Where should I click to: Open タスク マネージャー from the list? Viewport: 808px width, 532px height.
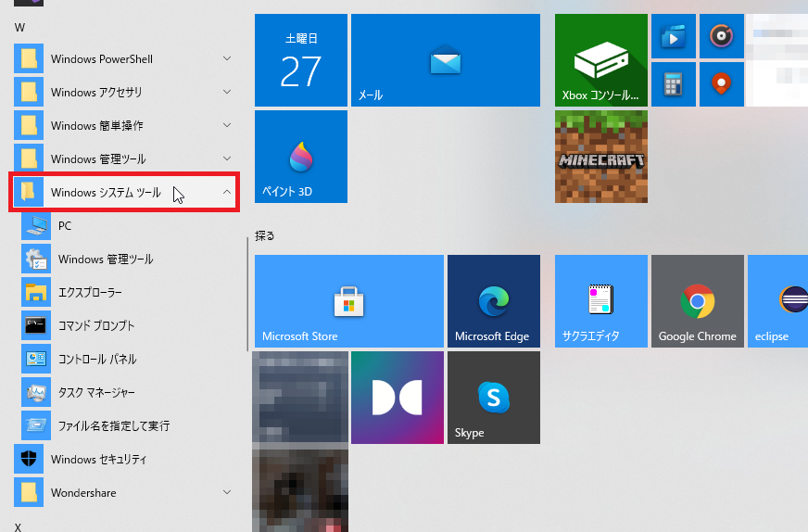[x=95, y=393]
